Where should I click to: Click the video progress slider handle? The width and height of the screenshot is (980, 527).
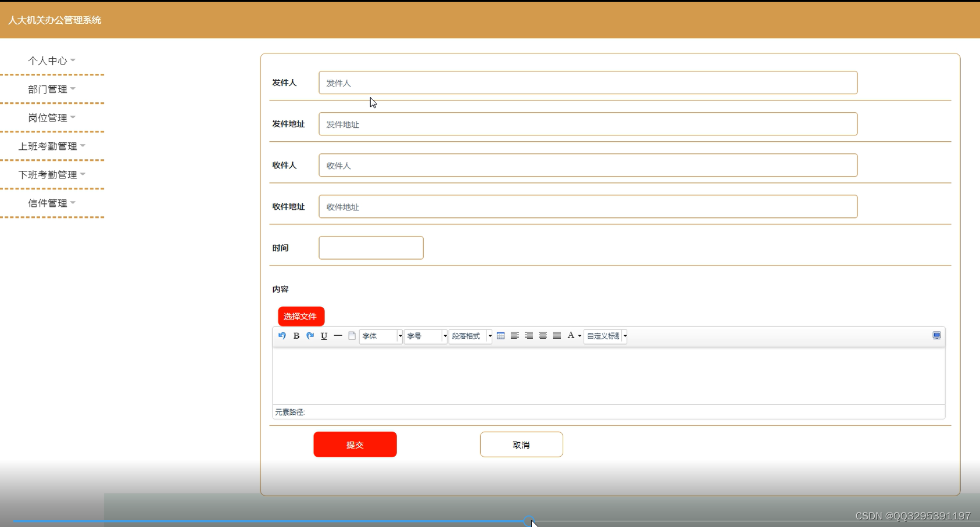coord(529,521)
